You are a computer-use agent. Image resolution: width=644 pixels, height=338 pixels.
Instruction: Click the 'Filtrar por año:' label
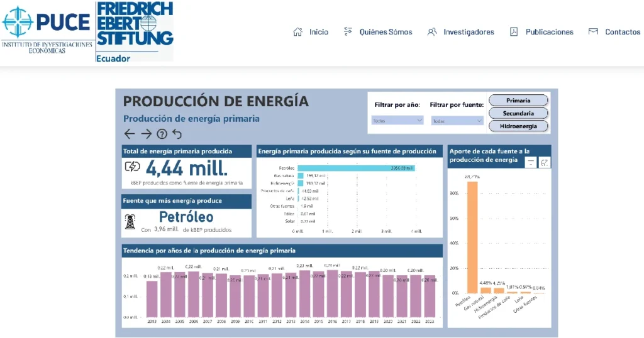pyautogui.click(x=397, y=104)
